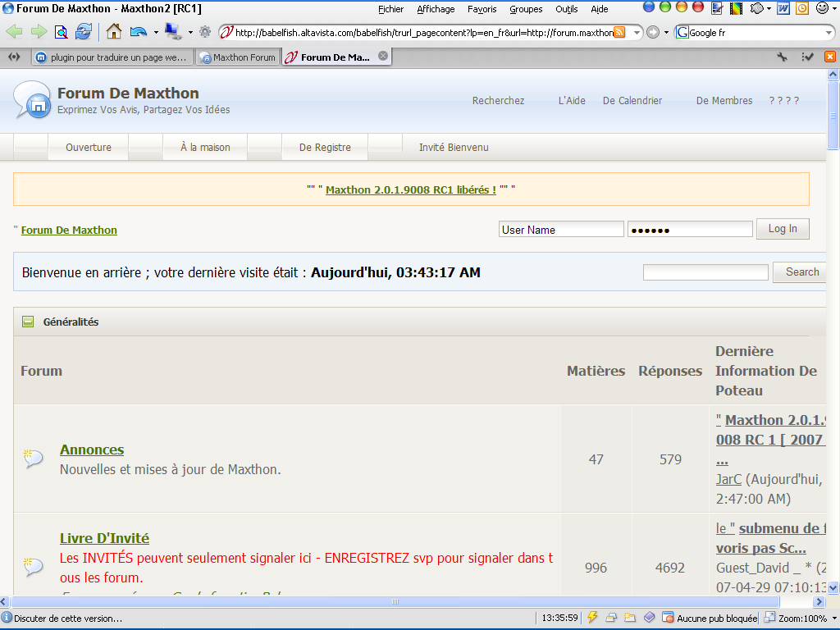Screen dimensions: 840x630
Task: Click the computer monitor toolbar icon
Action: (x=173, y=32)
